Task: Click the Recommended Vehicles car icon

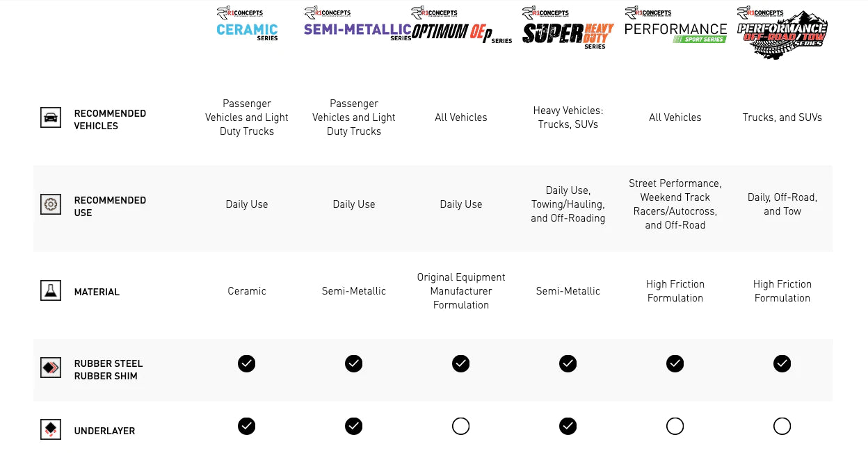Action: [51, 117]
